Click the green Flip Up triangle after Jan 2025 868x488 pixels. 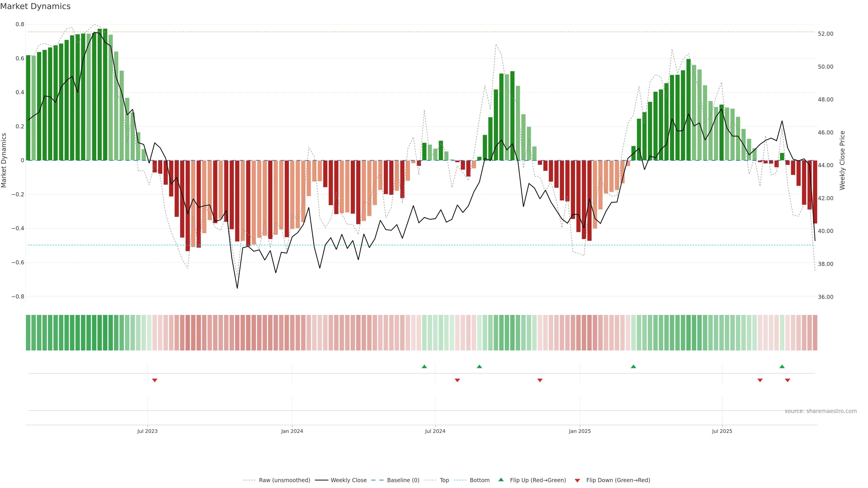(x=633, y=366)
